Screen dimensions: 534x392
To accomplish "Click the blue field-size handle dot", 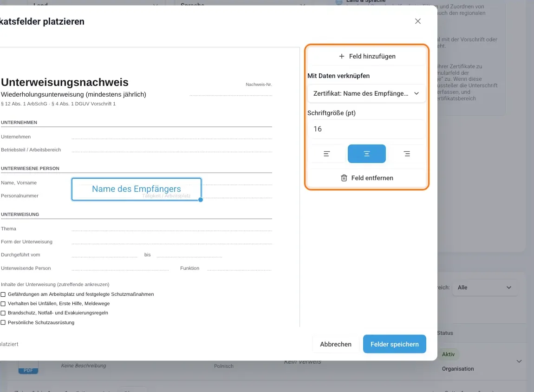I will pyautogui.click(x=201, y=200).
